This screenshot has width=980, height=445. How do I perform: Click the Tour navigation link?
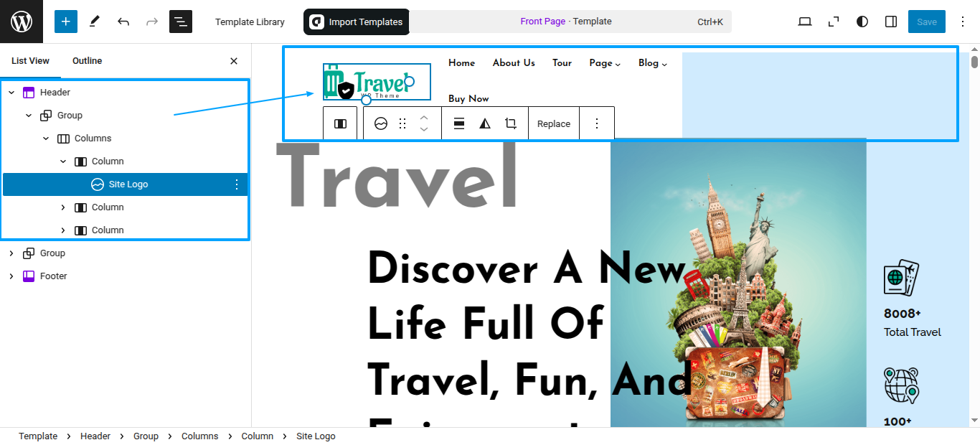[562, 63]
